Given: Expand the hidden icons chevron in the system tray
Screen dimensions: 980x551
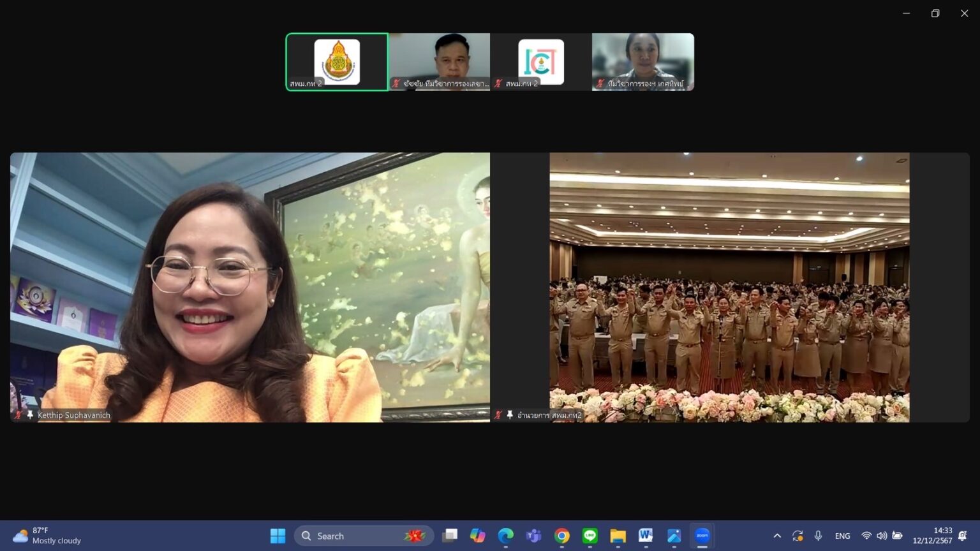Looking at the screenshot, I should [x=777, y=536].
